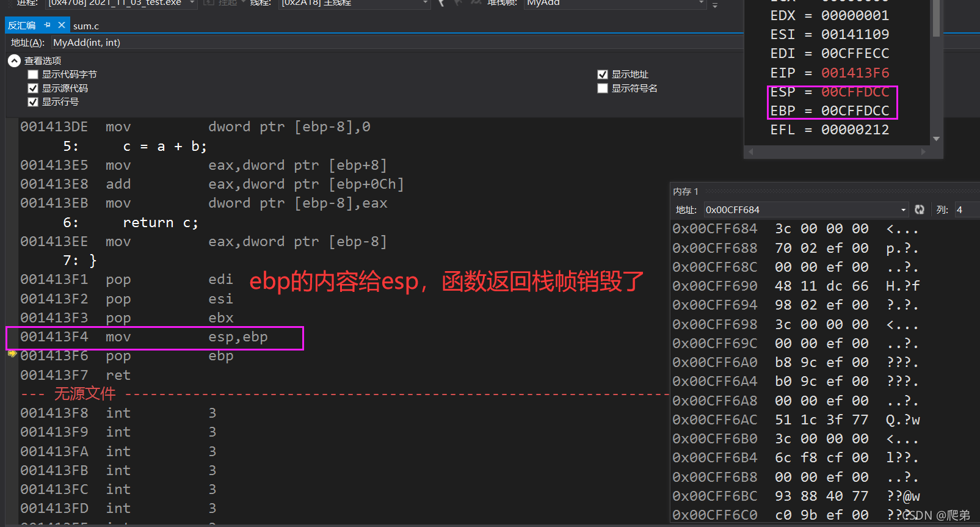Select instruction line 001413F4 mov esp,ebp

tap(144, 337)
